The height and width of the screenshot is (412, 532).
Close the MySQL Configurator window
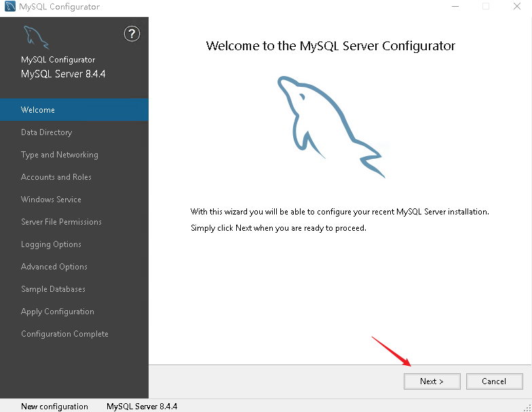click(517, 7)
